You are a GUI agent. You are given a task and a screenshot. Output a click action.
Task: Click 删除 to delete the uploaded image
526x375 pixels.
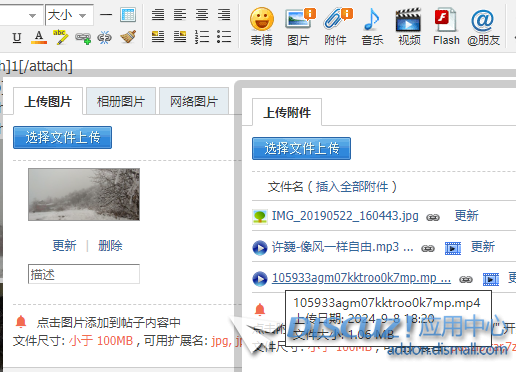(x=110, y=246)
